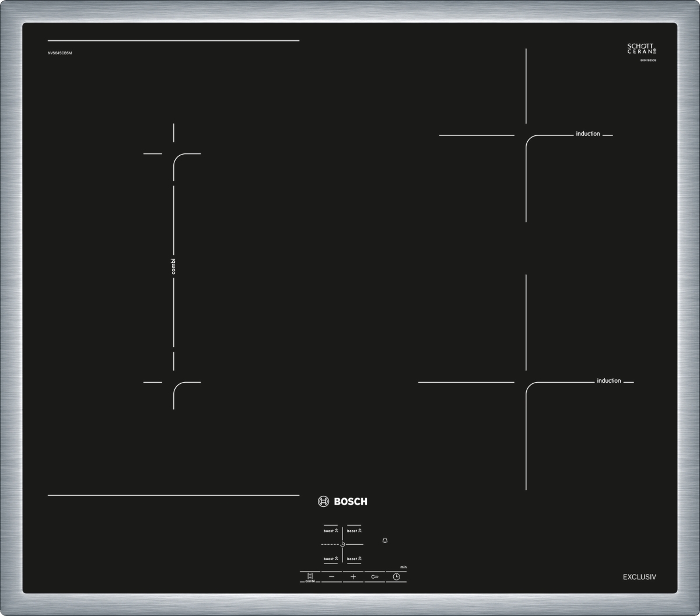The image size is (700, 616).
Task: Select the lower-left boost zone control
Action: tap(331, 559)
